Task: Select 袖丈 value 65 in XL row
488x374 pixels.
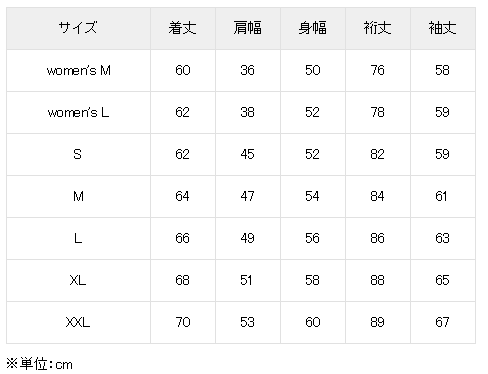Action: tap(443, 281)
